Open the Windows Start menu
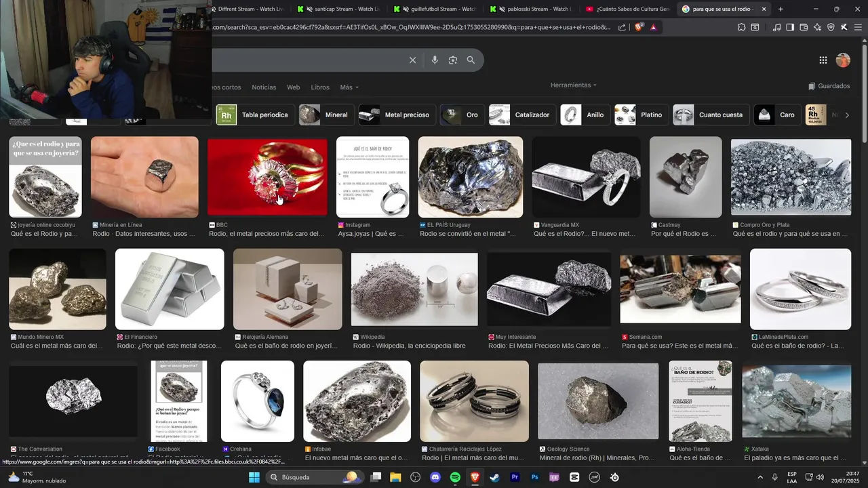The image size is (868, 488). tap(254, 477)
